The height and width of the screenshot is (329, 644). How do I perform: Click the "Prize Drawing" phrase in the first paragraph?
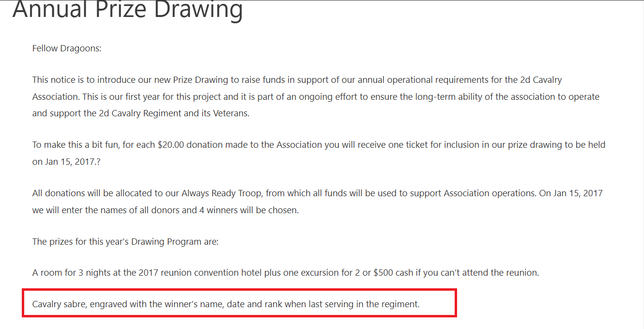199,79
